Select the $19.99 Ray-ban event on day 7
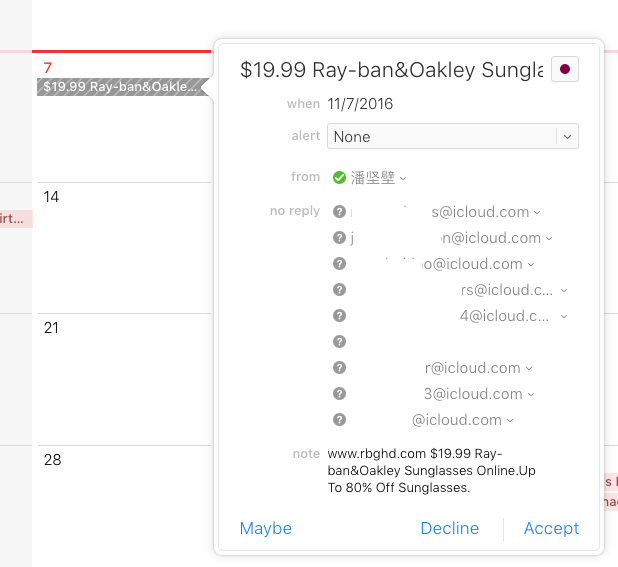 pyautogui.click(x=122, y=87)
